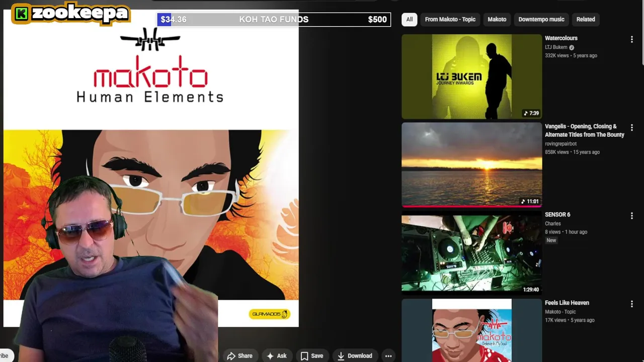Click the Download arrow icon
Viewport: 644px width, 362px height.
tap(341, 356)
